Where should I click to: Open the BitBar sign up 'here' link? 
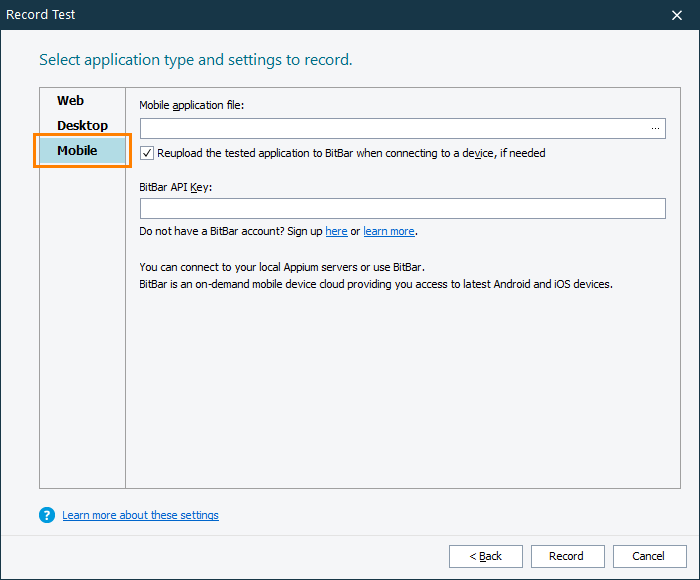(x=336, y=231)
